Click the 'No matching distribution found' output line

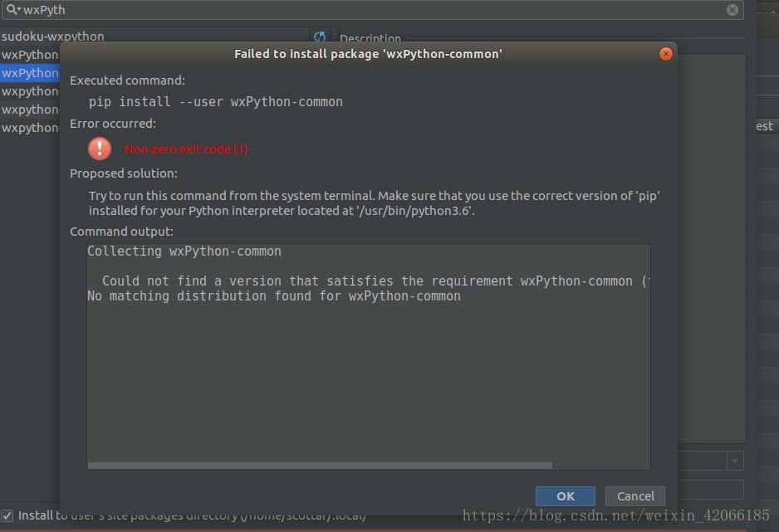click(274, 296)
